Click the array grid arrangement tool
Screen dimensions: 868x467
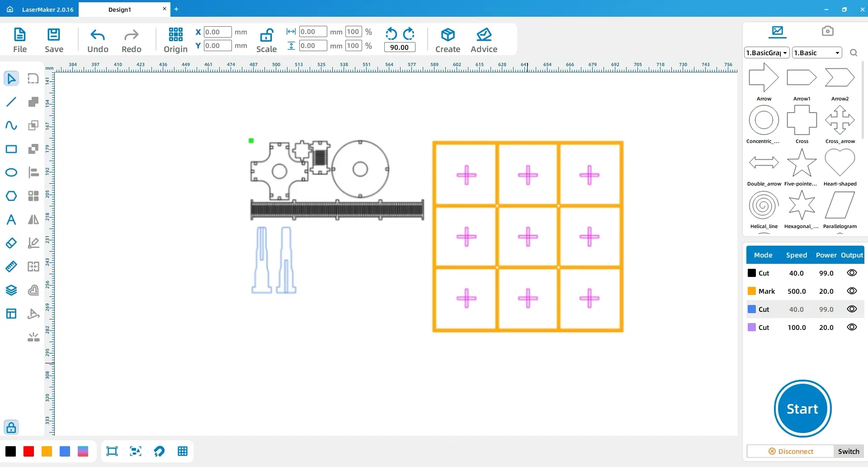coord(33,196)
